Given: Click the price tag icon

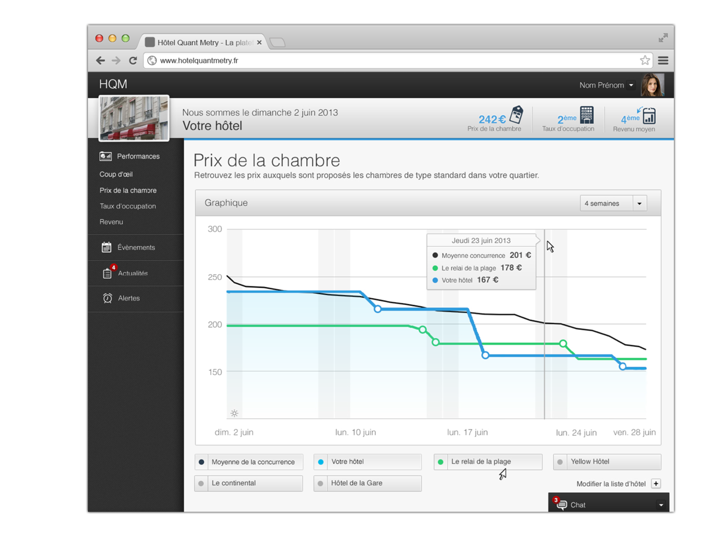Looking at the screenshot, I should pos(516,114).
